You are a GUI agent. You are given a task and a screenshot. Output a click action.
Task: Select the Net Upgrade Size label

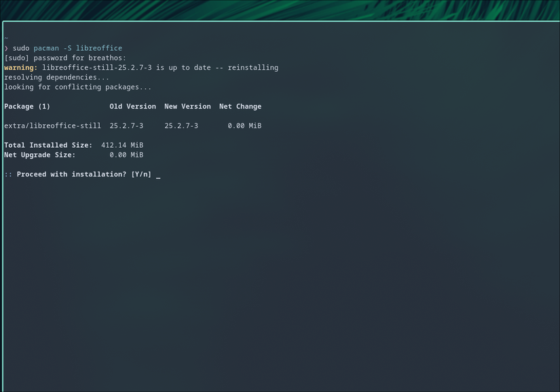41,155
